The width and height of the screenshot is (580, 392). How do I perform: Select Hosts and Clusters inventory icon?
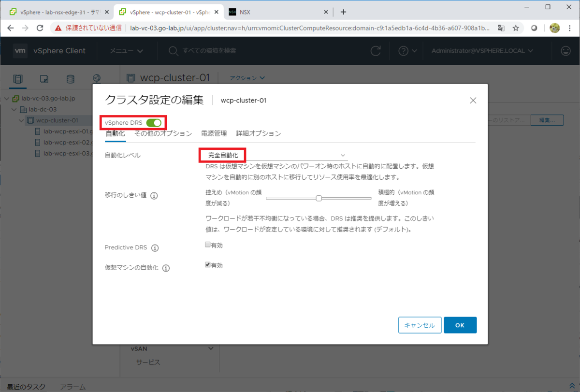point(18,79)
